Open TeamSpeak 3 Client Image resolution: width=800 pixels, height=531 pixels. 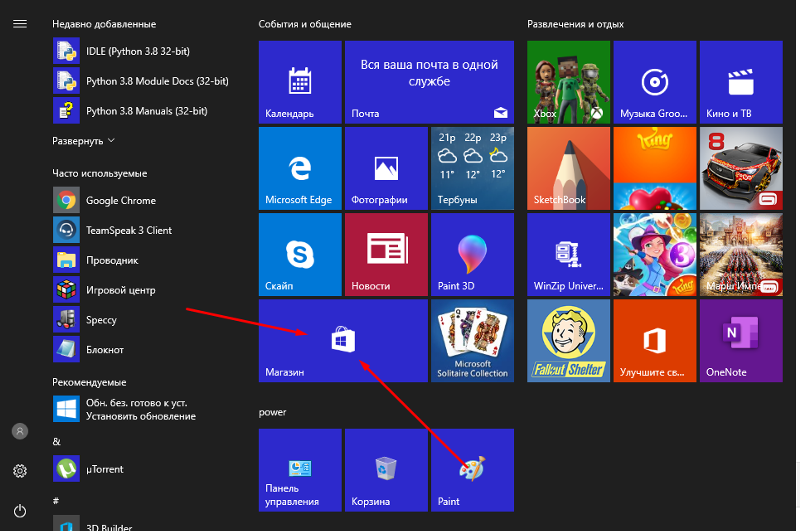pyautogui.click(x=112, y=230)
